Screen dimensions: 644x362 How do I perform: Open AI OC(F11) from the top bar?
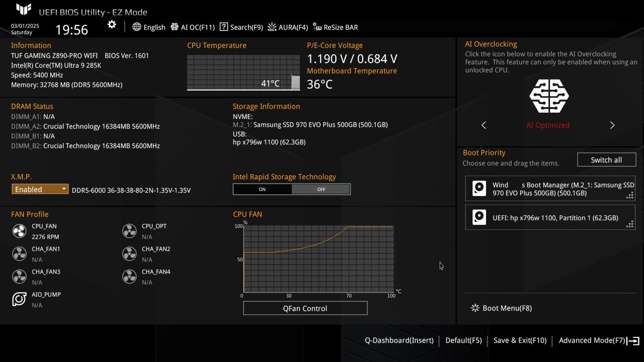click(x=193, y=27)
